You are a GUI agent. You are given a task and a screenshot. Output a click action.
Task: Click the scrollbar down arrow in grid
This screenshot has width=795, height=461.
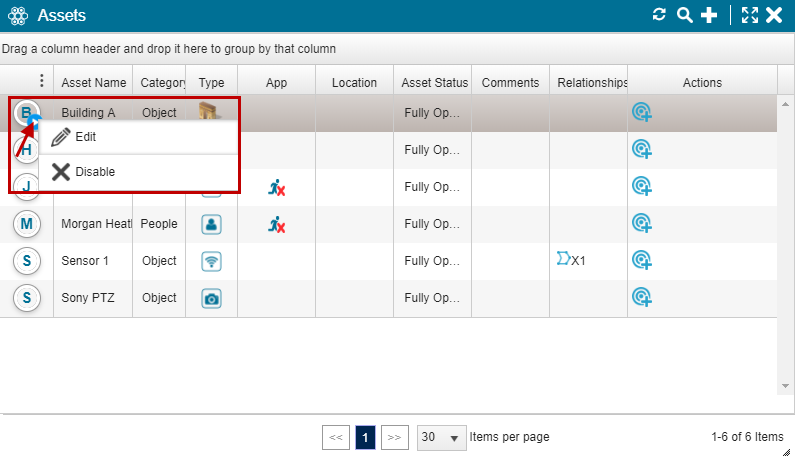click(x=785, y=386)
